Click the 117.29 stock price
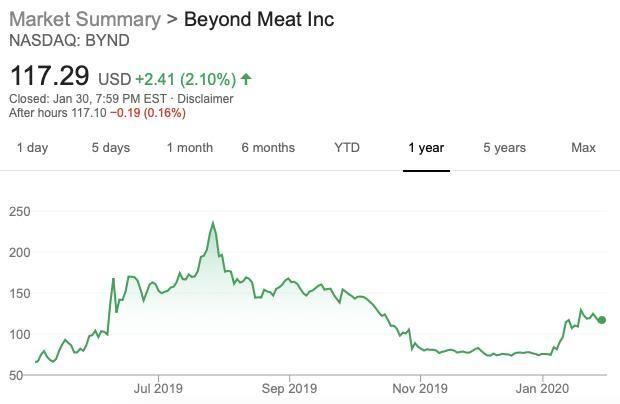This screenshot has height=404, width=620. click(x=49, y=76)
